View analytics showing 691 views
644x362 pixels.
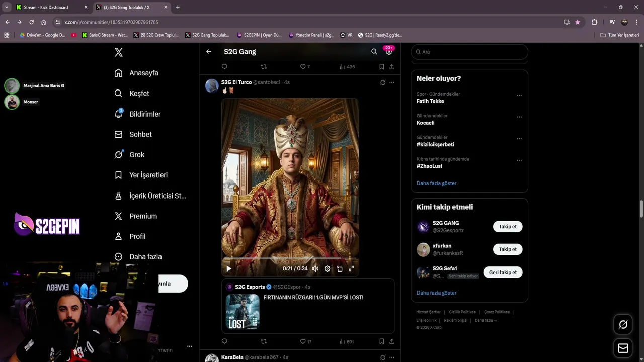pyautogui.click(x=347, y=341)
